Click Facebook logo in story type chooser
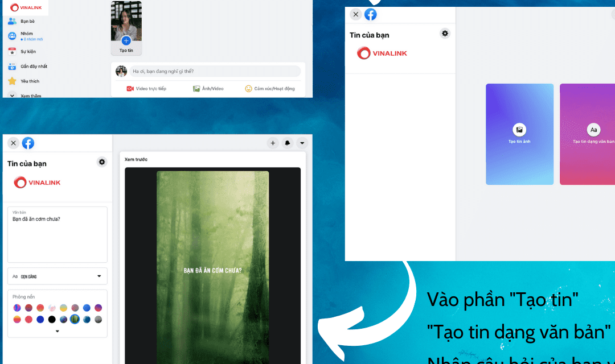The image size is (615, 364). click(x=371, y=14)
